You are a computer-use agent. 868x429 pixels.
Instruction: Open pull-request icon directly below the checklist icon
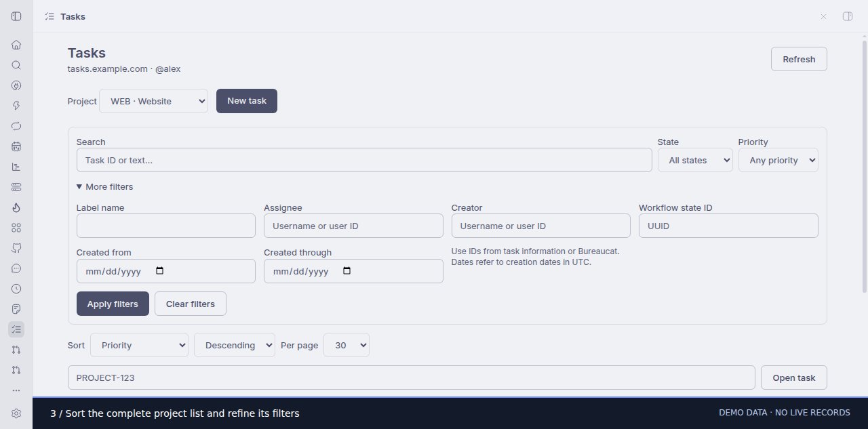pyautogui.click(x=16, y=350)
